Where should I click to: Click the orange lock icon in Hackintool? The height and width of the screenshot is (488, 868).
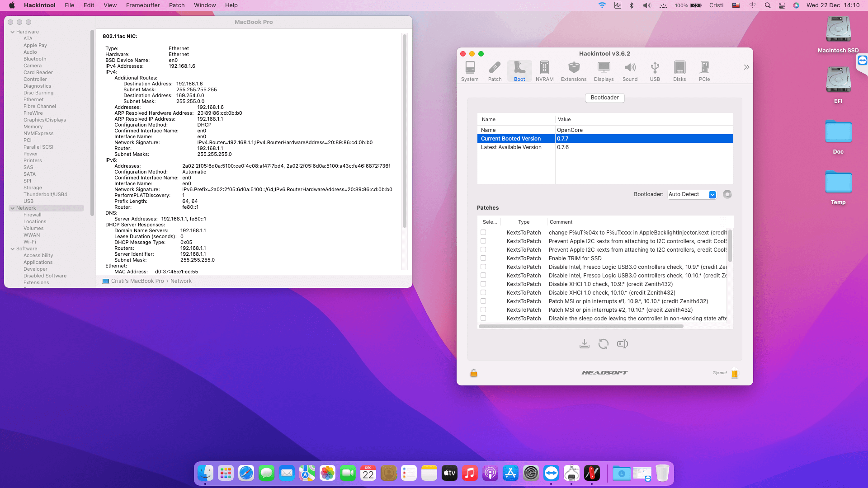pyautogui.click(x=474, y=373)
